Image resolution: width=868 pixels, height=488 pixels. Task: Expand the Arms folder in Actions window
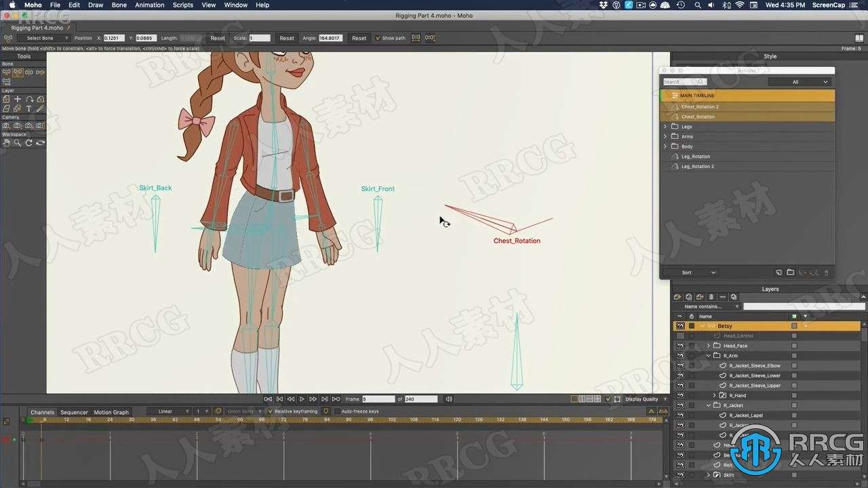tap(665, 136)
